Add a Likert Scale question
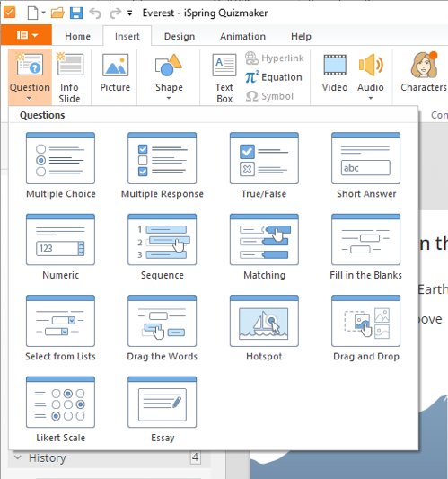 click(x=60, y=410)
